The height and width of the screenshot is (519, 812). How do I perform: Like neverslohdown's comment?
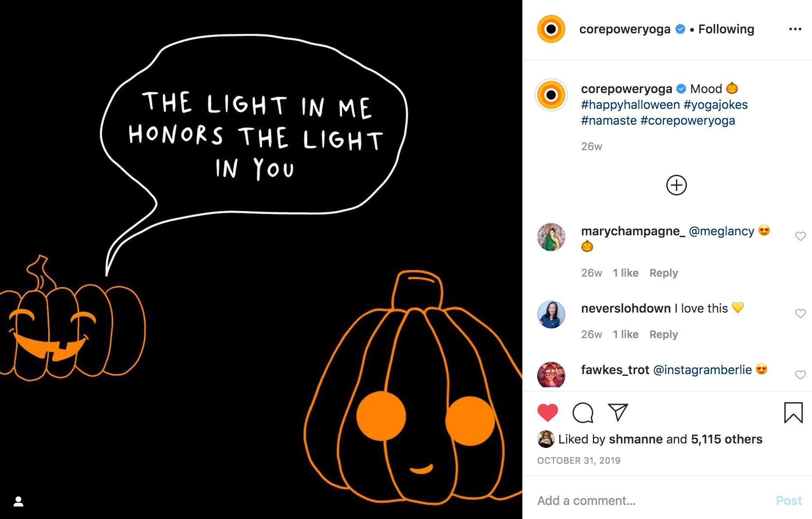point(800,314)
